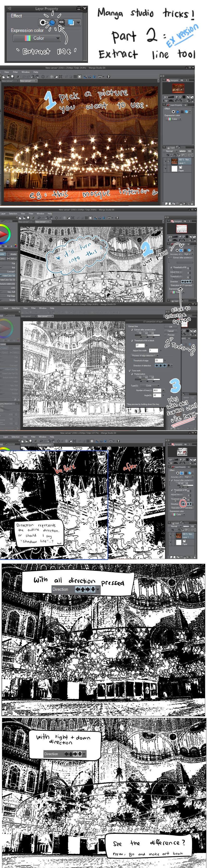
Task: Select Border effect in enlarged Layer Property panel
Action: 43,22
